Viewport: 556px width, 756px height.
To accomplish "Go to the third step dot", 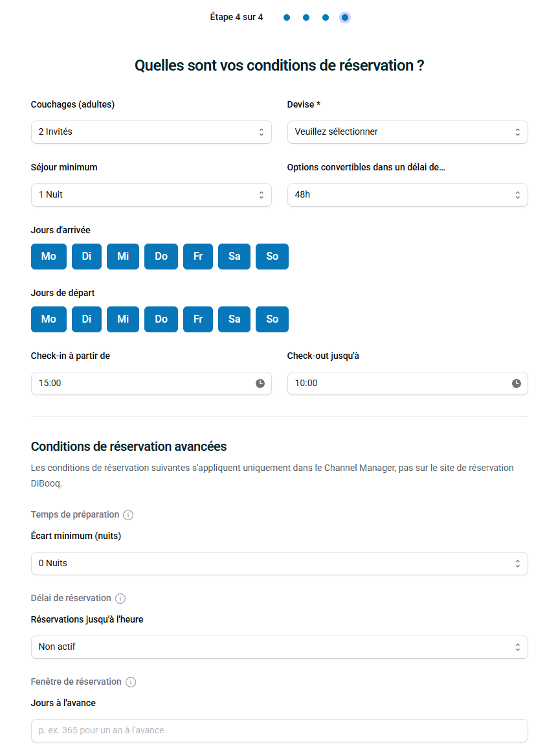I will click(326, 17).
